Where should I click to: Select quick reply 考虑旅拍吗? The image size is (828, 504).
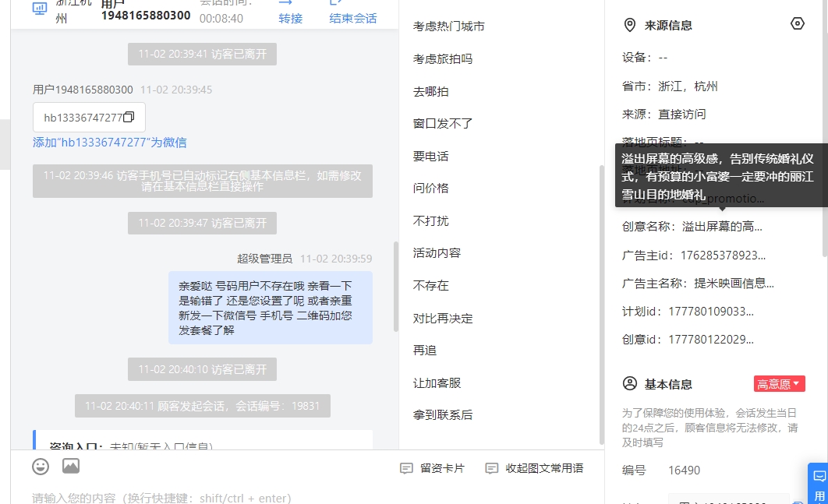(x=443, y=59)
